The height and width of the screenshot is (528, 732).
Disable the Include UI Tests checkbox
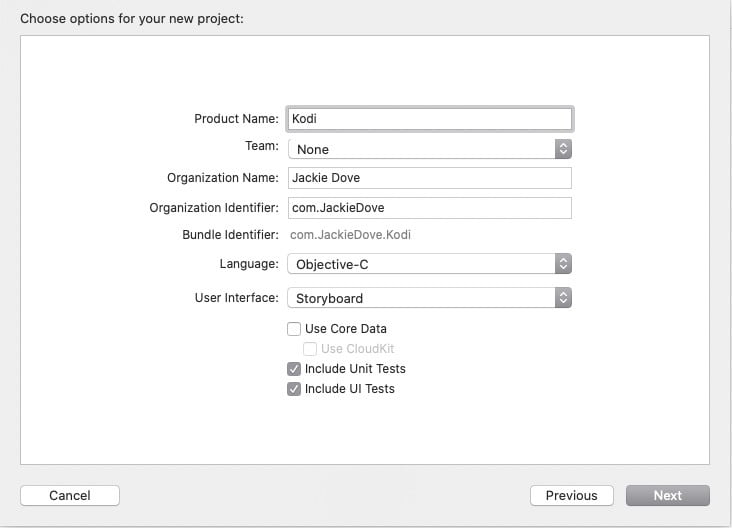294,389
